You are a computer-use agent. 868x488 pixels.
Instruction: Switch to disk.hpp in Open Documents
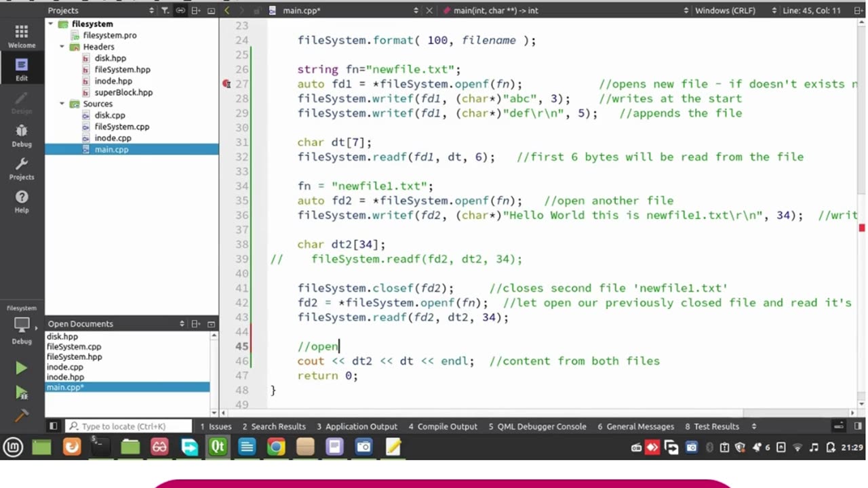coord(62,336)
